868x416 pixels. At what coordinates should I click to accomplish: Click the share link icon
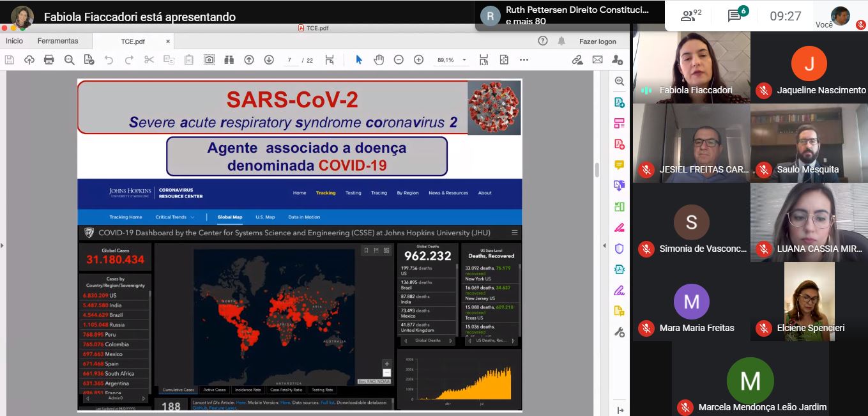coord(577,59)
